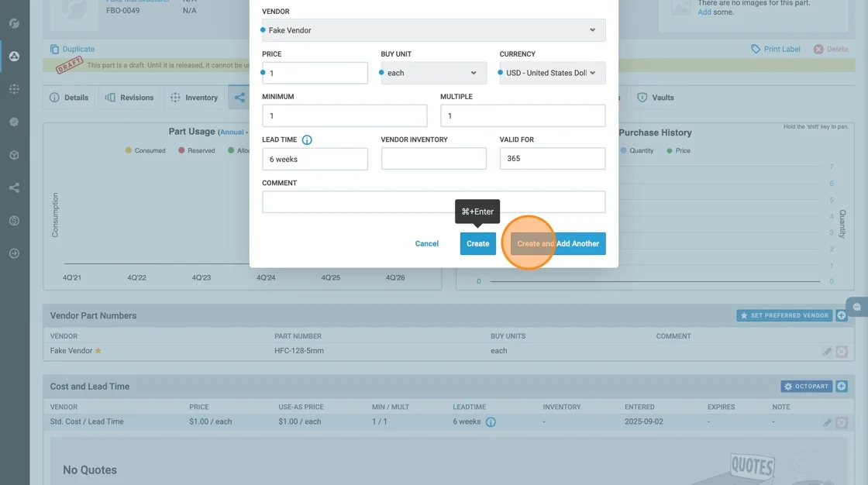868x485 pixels.
Task: Toggle the Reserved legend item in Part Usage
Action: coord(196,150)
